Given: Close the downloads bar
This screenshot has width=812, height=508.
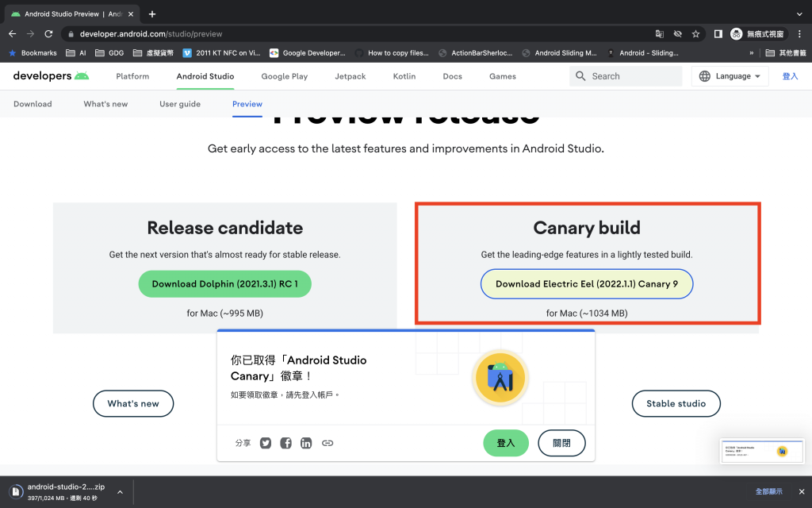Looking at the screenshot, I should 801,491.
